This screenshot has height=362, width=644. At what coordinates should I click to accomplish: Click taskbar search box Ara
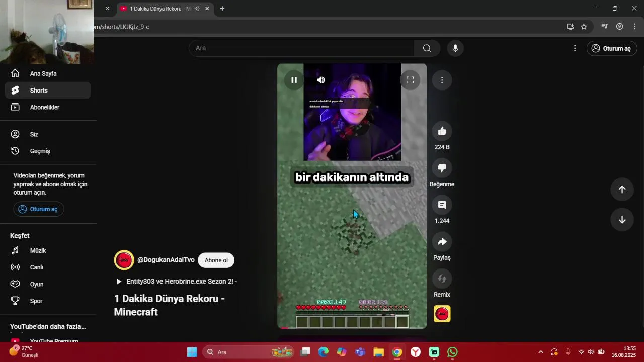point(249,352)
